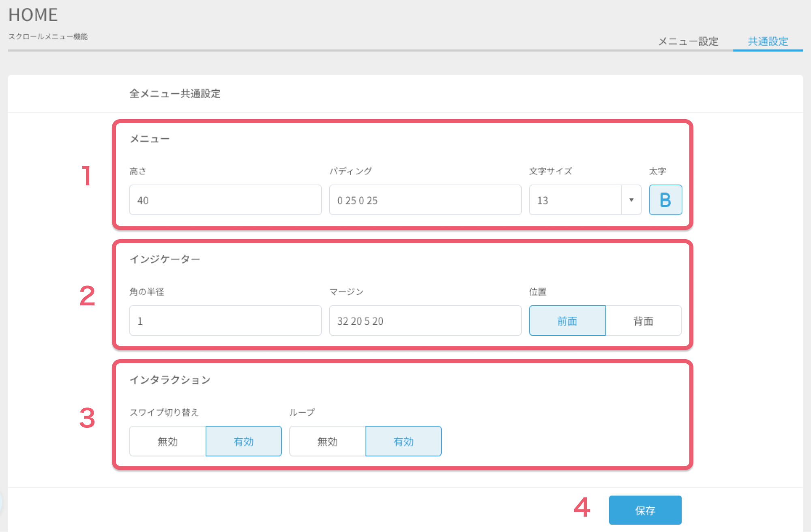
Task: Click the マージン input field
Action: pyautogui.click(x=425, y=320)
